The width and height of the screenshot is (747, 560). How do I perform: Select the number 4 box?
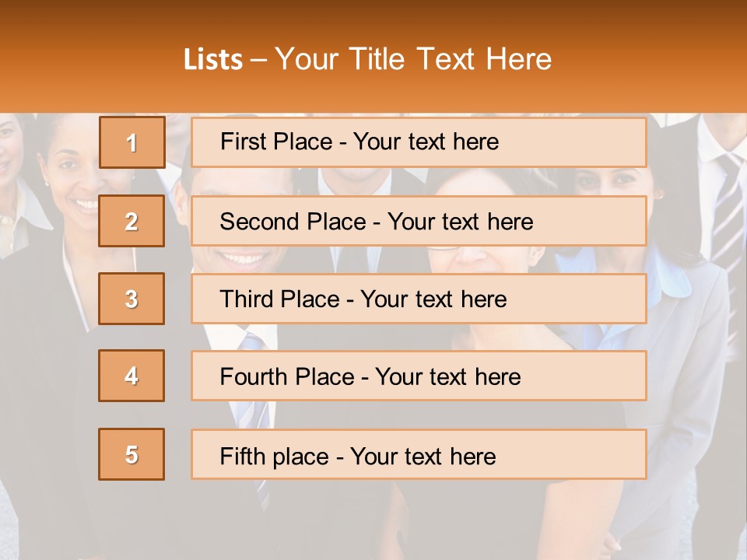pos(132,376)
